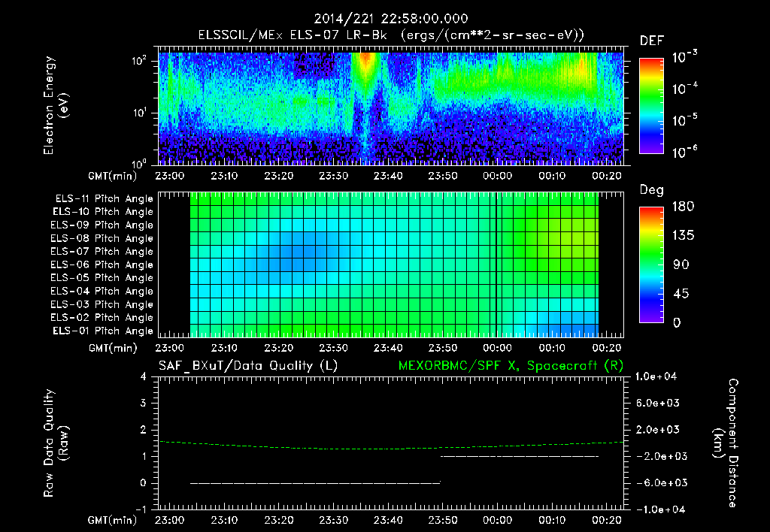The width and height of the screenshot is (770, 532).
Task: Click the green dashed spacecraft X trace
Action: point(391,449)
